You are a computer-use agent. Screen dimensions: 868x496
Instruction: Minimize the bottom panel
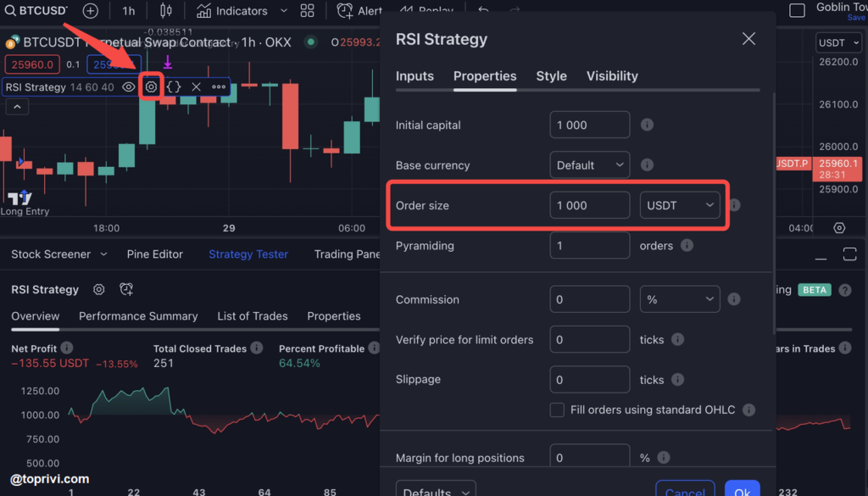pos(821,258)
